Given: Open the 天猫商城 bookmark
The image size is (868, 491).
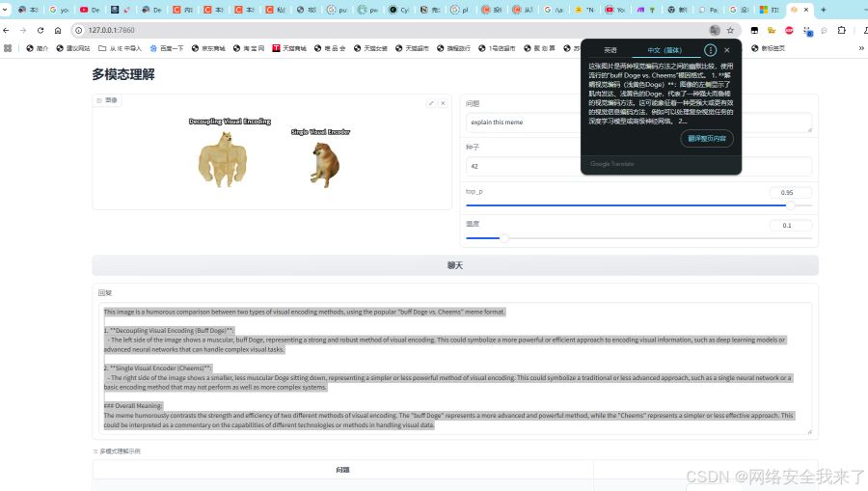Looking at the screenshot, I should point(289,48).
